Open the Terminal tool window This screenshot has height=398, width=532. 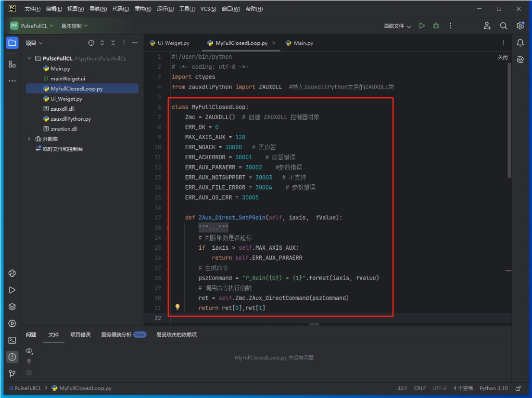coord(12,340)
